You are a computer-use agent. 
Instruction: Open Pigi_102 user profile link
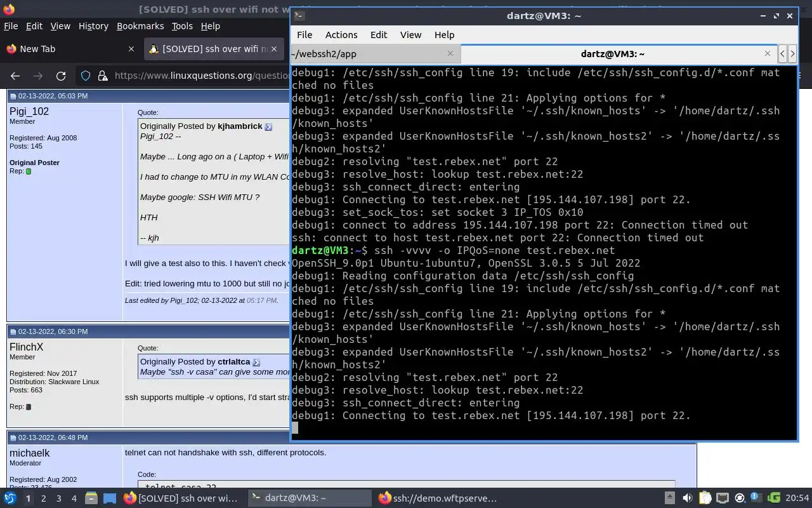pos(29,111)
